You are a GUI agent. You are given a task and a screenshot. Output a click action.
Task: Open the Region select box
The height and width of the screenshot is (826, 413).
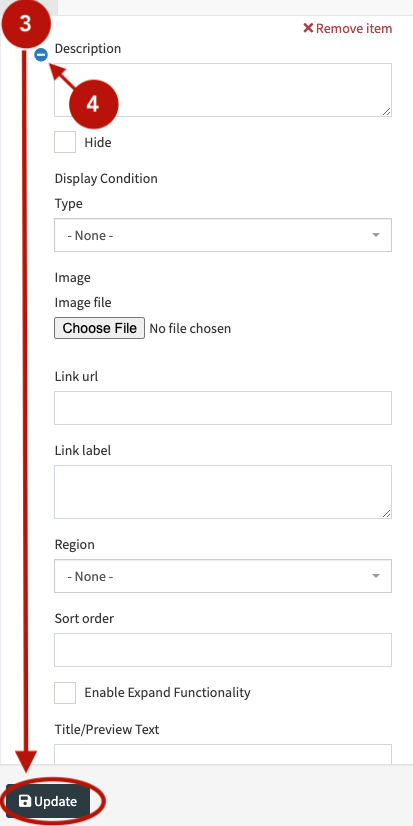tap(223, 576)
